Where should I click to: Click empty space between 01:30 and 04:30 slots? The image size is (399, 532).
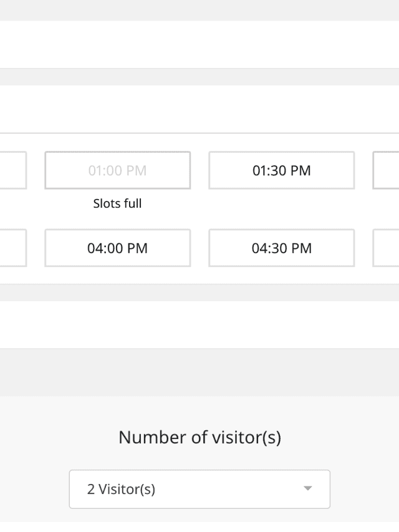tap(281, 209)
